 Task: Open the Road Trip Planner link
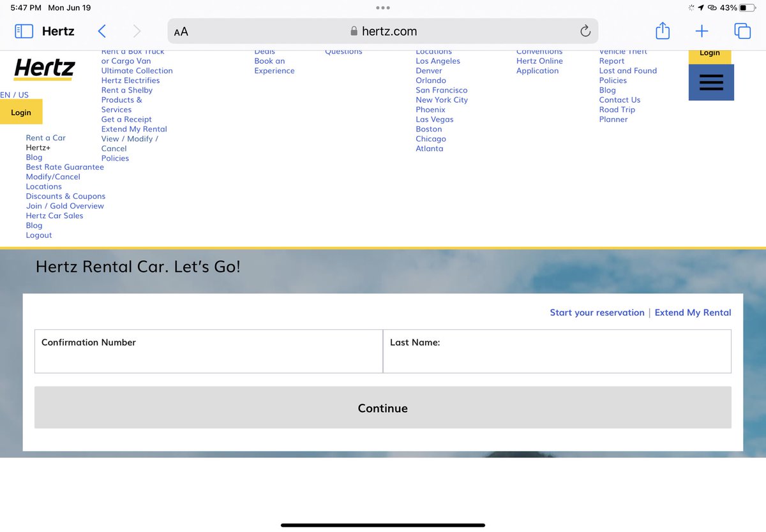617,114
